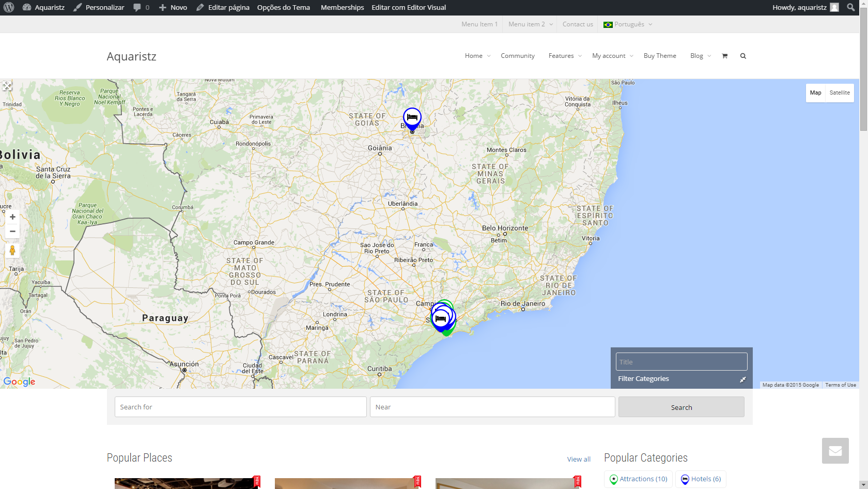Open Menu Item 1 link
Screen dimensions: 868x489
coord(479,24)
